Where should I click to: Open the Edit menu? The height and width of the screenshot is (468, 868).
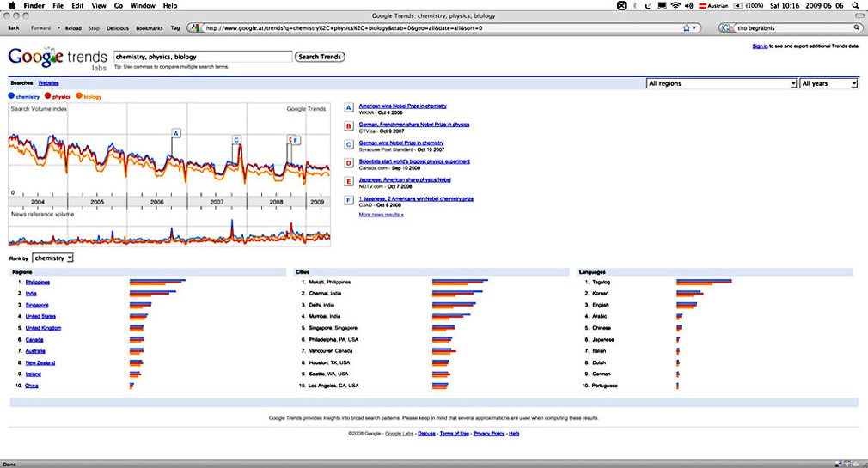(x=77, y=5)
